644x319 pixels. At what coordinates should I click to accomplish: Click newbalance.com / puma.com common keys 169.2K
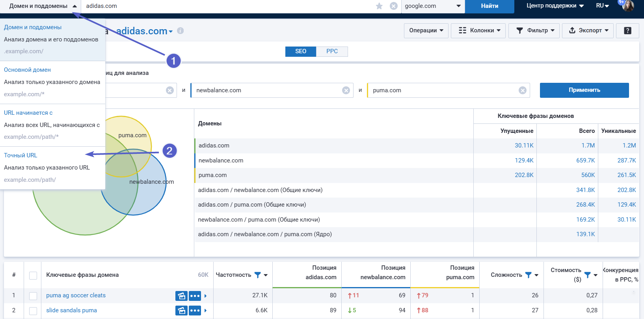point(585,220)
